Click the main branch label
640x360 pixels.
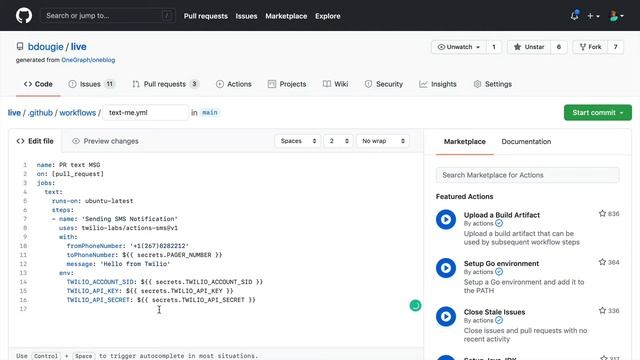210,113
